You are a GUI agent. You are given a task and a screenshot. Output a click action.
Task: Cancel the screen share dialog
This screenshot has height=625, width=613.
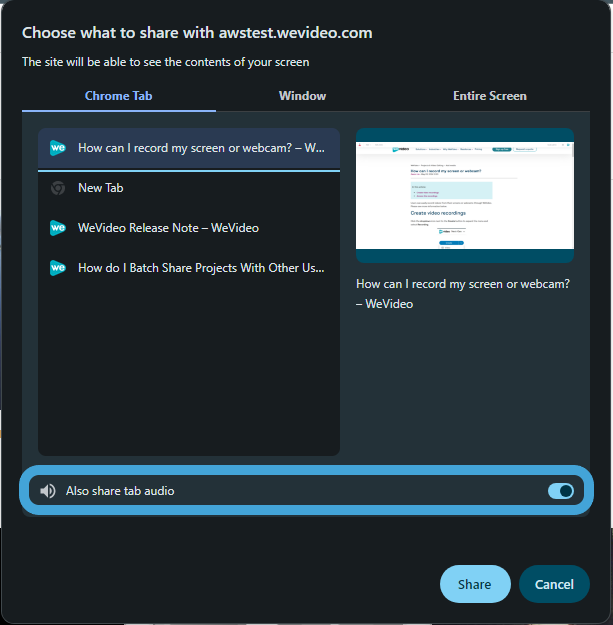[554, 584]
